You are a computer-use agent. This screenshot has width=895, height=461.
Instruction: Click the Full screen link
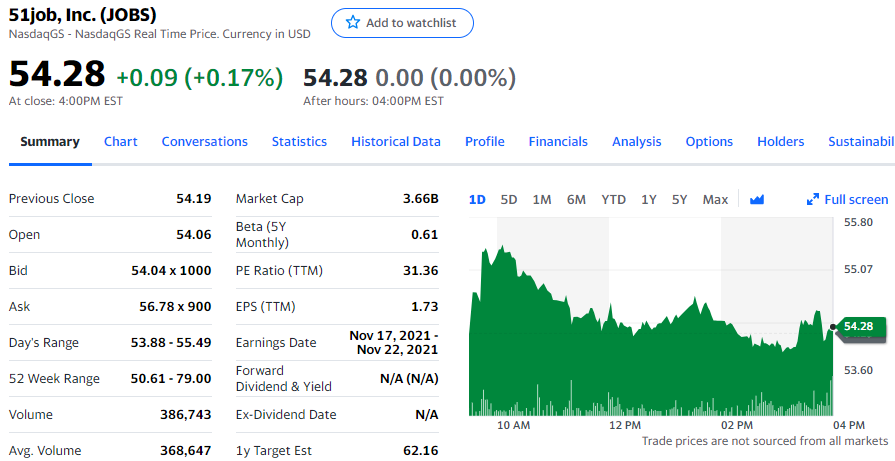coord(856,200)
